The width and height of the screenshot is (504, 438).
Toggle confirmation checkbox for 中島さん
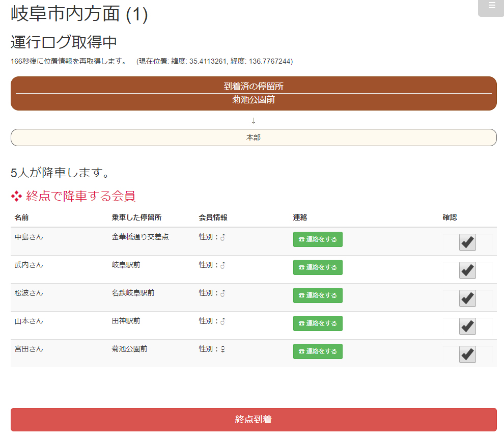pyautogui.click(x=467, y=242)
